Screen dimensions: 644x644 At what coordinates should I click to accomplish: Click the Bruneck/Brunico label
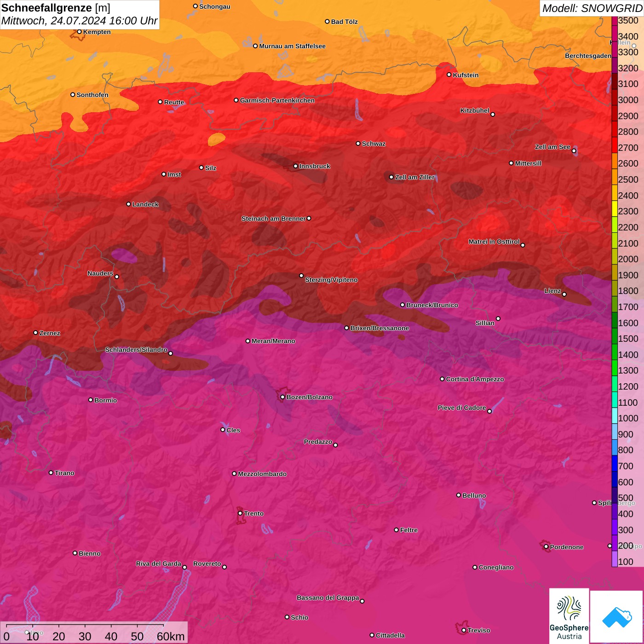point(432,305)
